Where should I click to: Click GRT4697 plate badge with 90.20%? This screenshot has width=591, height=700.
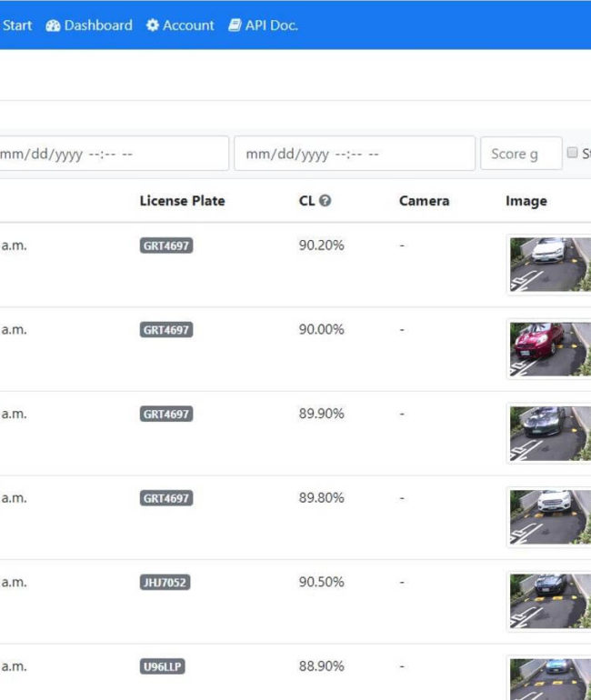tap(166, 245)
